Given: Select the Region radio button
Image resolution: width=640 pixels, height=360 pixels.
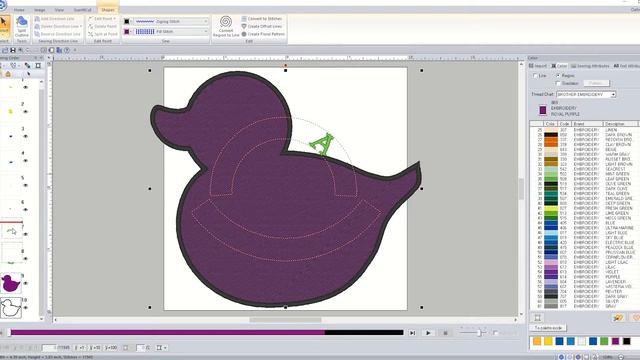Looking at the screenshot, I should point(558,76).
